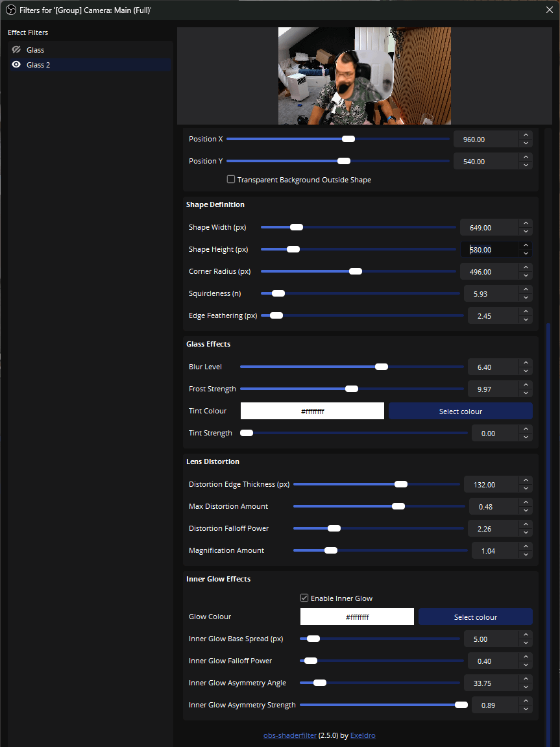Open Select colour for Tint Colour

point(461,411)
